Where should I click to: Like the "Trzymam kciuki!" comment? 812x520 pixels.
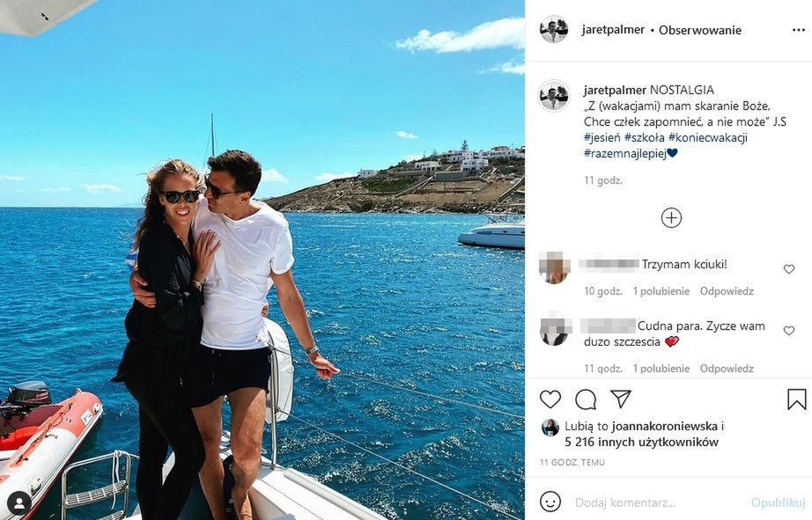click(789, 269)
